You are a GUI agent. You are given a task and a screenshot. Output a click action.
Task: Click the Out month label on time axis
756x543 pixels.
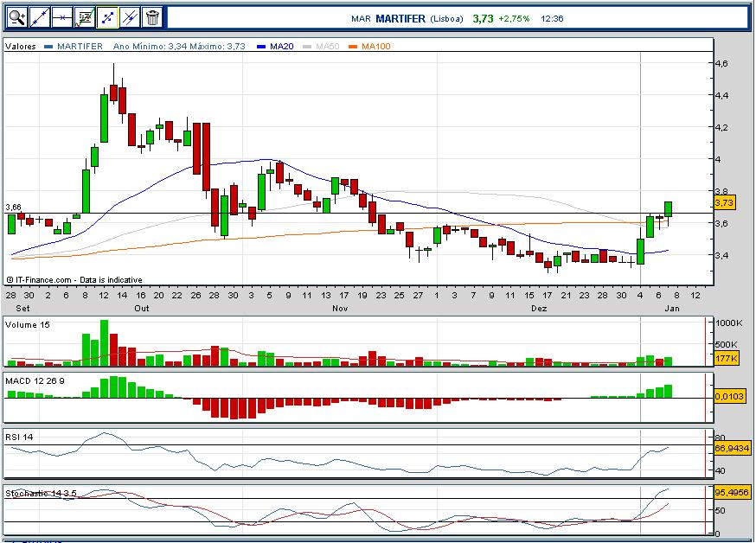(x=142, y=309)
